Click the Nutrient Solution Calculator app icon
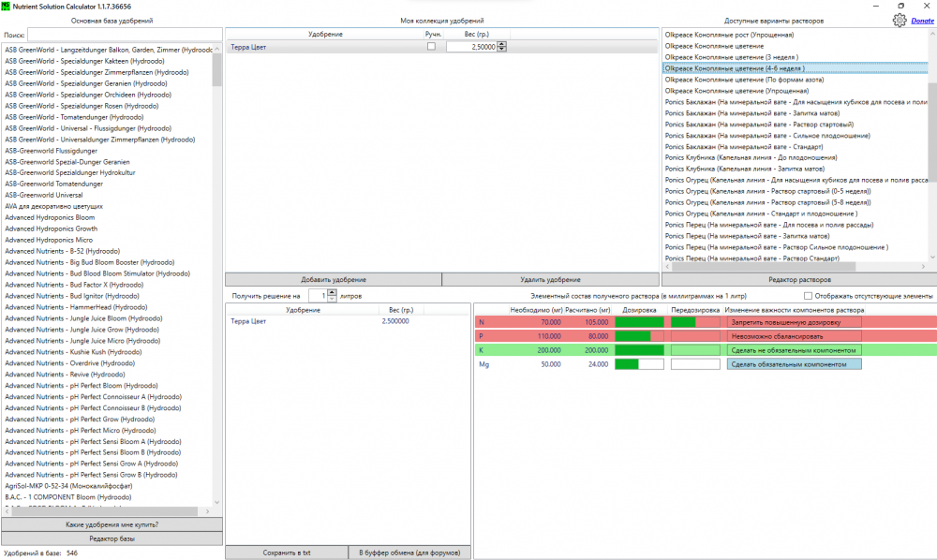937x560 pixels. (6, 6)
